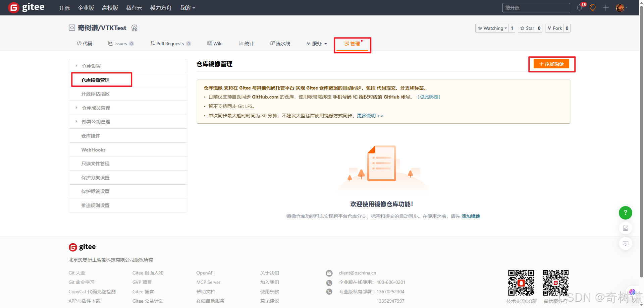Image resolution: width=644 pixels, height=308 pixels.
Task: Focus the 搜开源 search field
Action: pyautogui.click(x=536, y=8)
